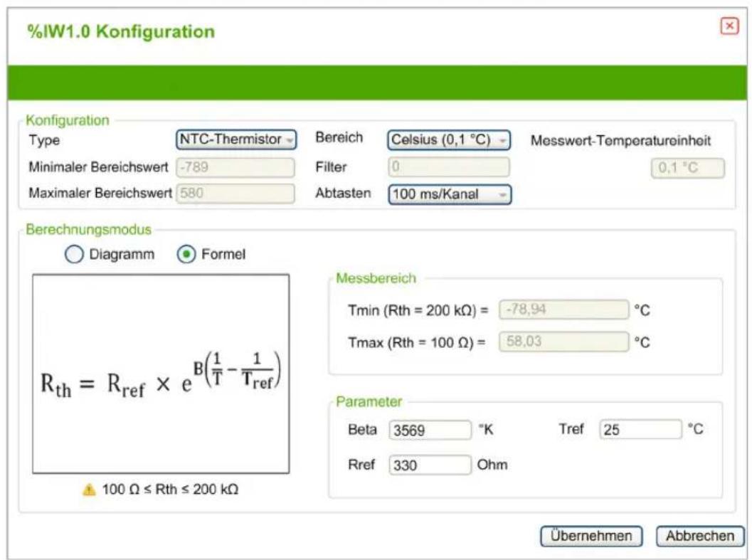Click the 'Abtasten' label

(x=343, y=193)
